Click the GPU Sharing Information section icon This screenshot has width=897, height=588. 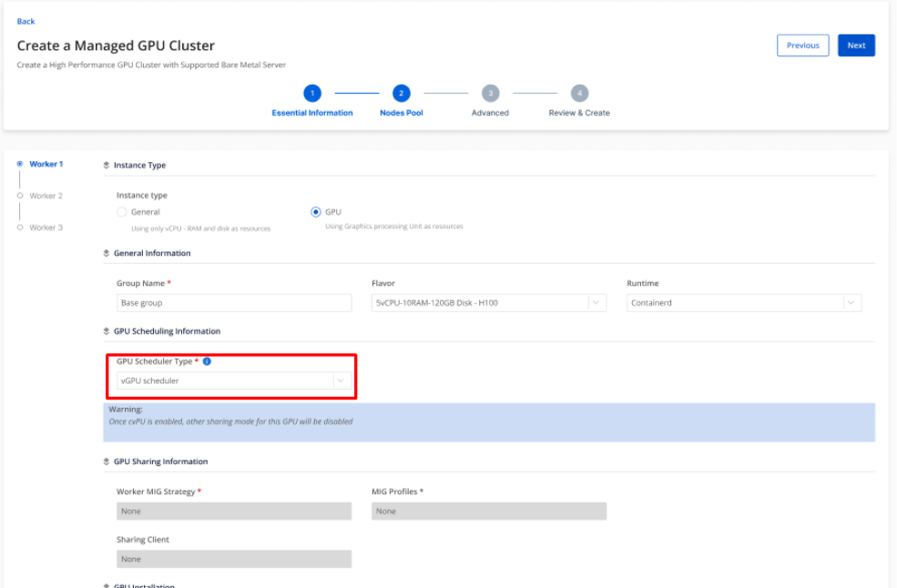[x=107, y=461]
